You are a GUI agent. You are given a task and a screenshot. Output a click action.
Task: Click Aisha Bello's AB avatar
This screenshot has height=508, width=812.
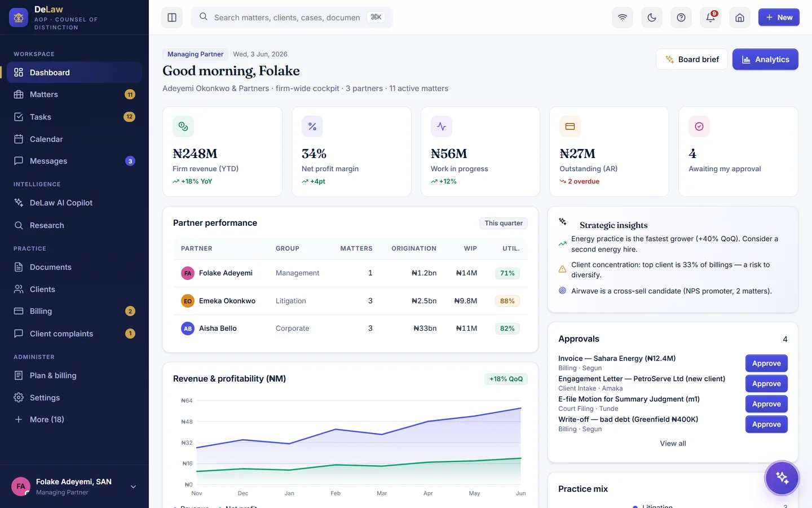tap(188, 329)
